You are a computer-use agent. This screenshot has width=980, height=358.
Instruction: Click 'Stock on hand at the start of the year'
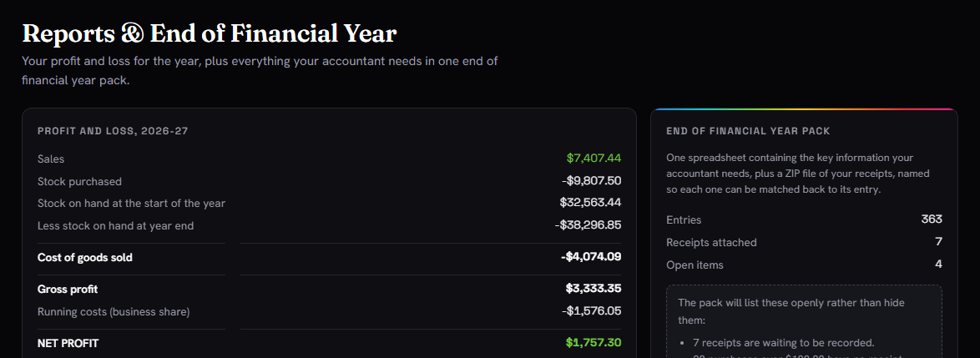pos(131,204)
